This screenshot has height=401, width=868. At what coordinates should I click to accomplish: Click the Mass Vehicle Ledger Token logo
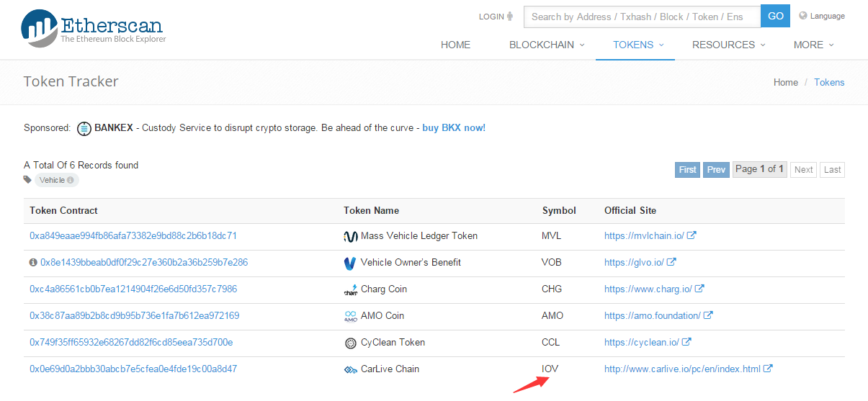[351, 236]
